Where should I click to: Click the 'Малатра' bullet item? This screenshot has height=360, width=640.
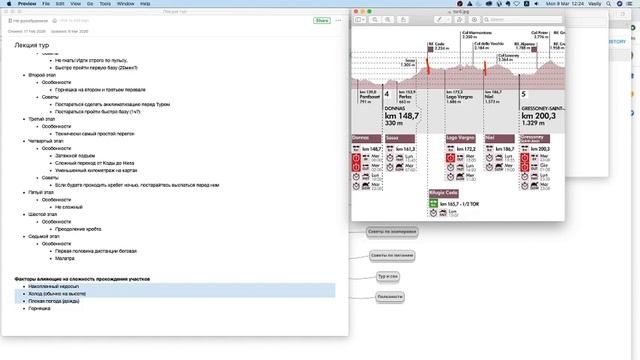pos(64,258)
